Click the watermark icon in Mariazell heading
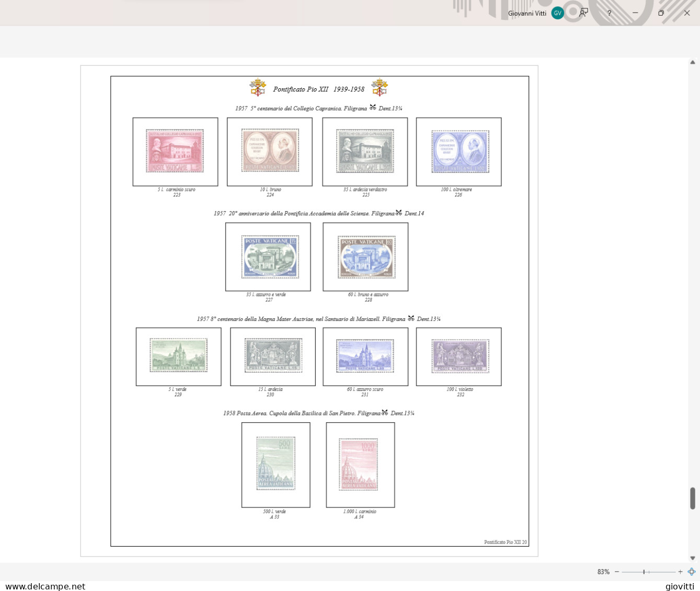This screenshot has width=700, height=591. [411, 318]
